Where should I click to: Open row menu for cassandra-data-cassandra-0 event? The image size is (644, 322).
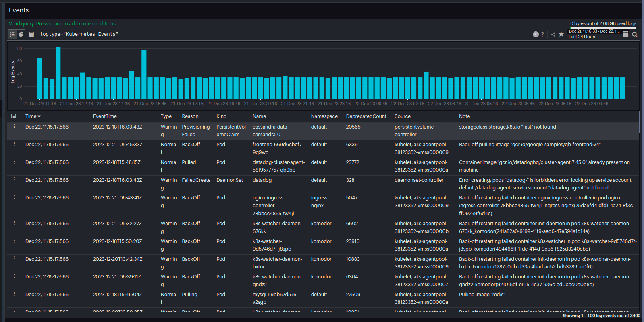coord(14,127)
